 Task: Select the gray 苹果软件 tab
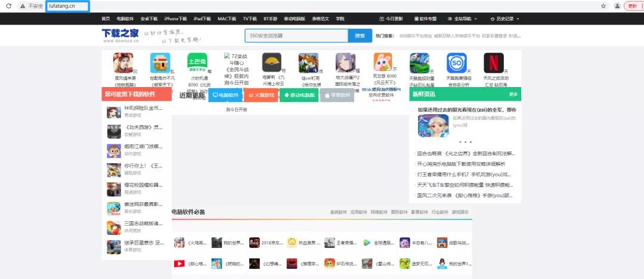click(x=337, y=95)
